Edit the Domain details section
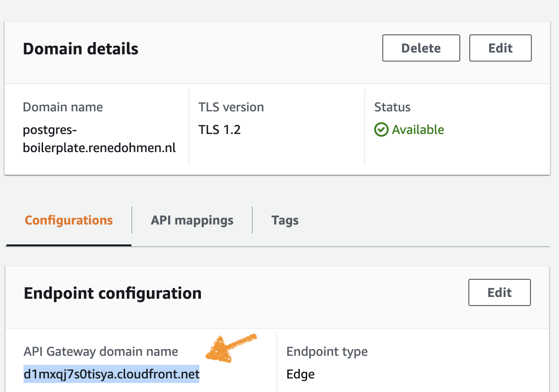 (x=500, y=48)
